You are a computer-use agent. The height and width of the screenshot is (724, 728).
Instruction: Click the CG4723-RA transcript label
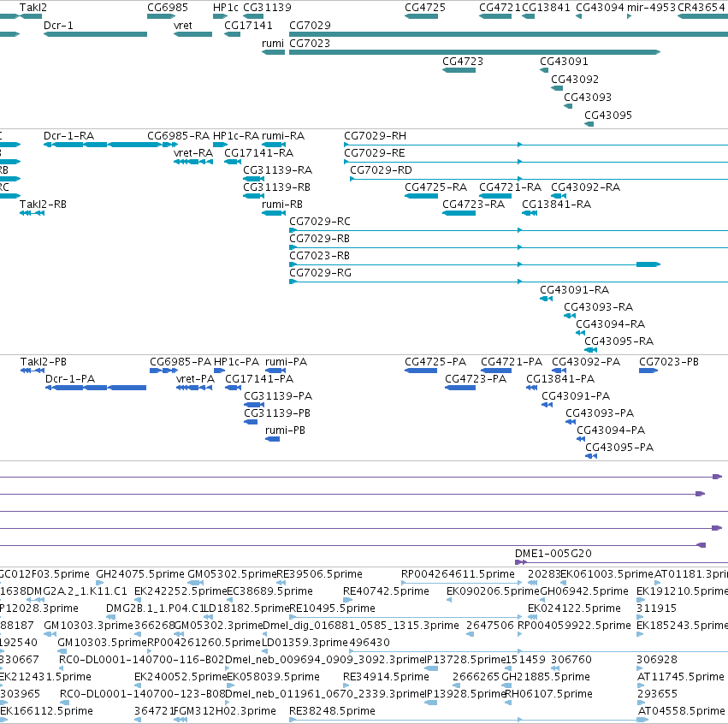473,205
